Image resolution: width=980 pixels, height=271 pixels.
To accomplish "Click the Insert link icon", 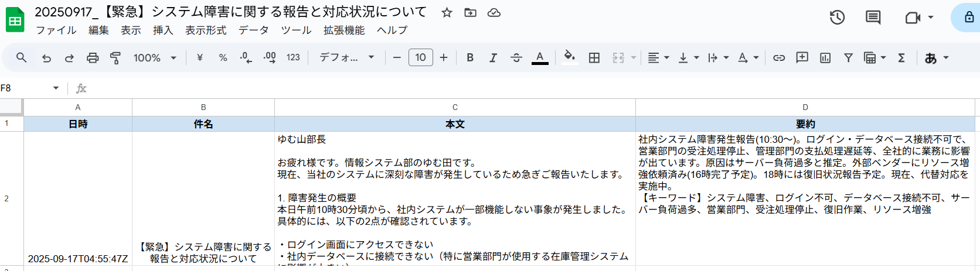I will tap(779, 57).
